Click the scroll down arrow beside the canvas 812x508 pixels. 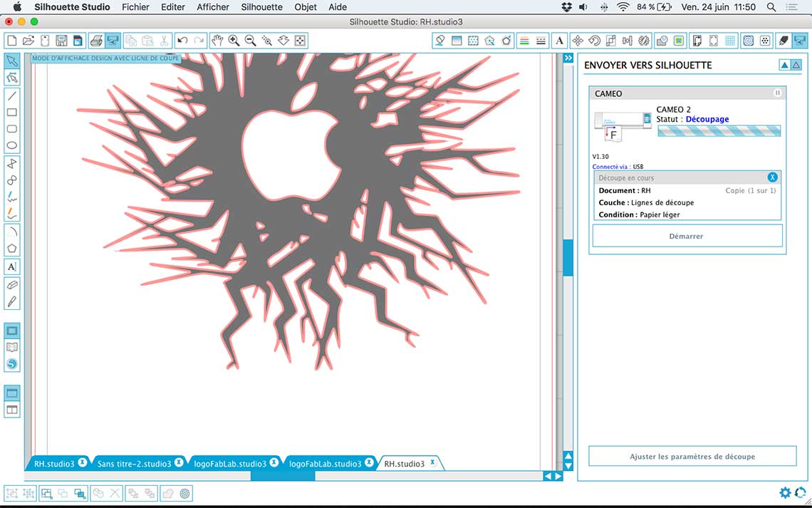(x=568, y=466)
